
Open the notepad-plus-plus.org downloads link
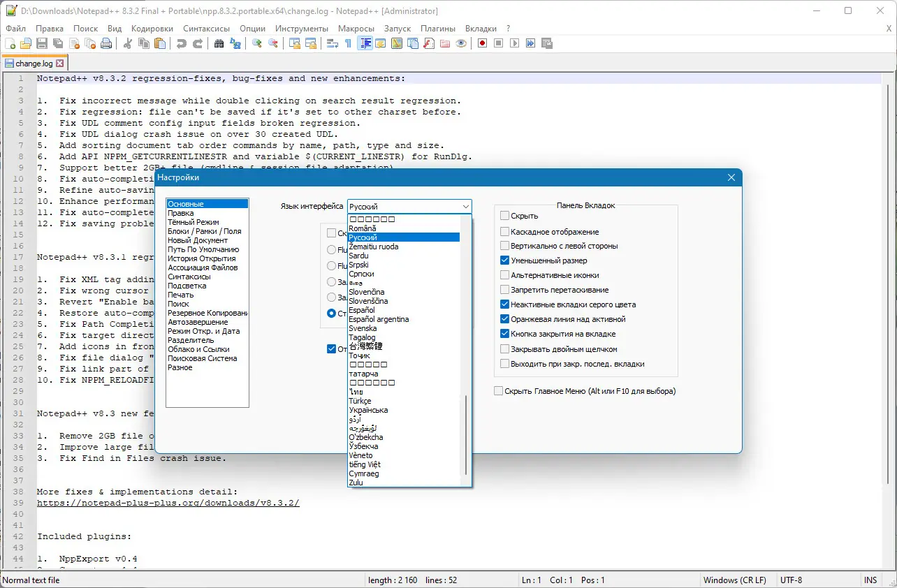[x=168, y=503]
